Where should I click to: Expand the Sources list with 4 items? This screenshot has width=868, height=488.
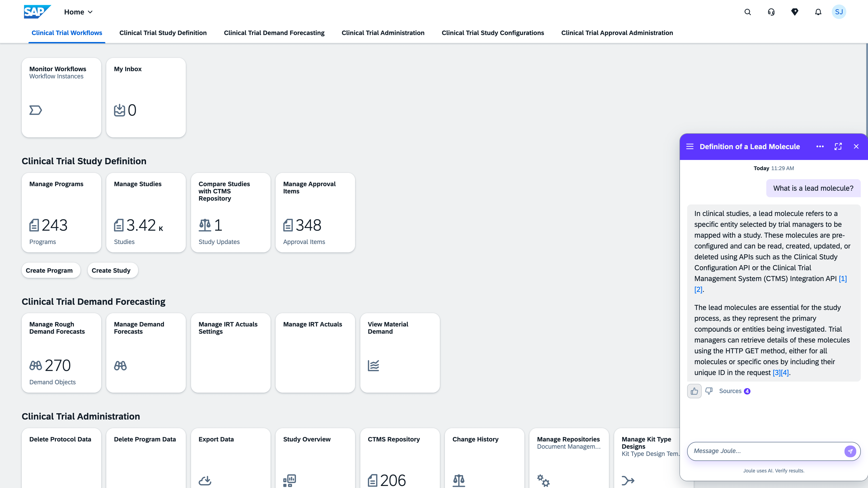pos(734,391)
